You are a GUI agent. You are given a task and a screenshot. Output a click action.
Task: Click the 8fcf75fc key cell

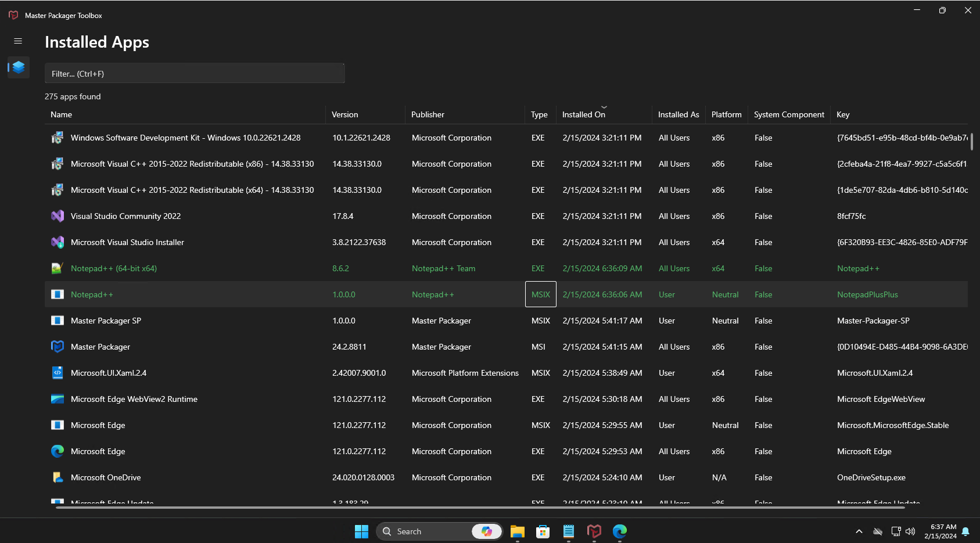[x=852, y=216]
